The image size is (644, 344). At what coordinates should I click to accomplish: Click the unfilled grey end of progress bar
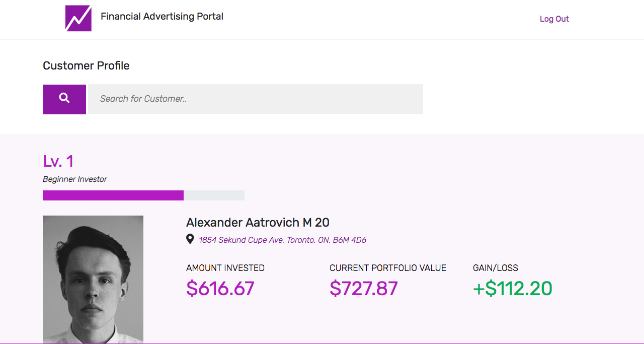click(x=214, y=195)
